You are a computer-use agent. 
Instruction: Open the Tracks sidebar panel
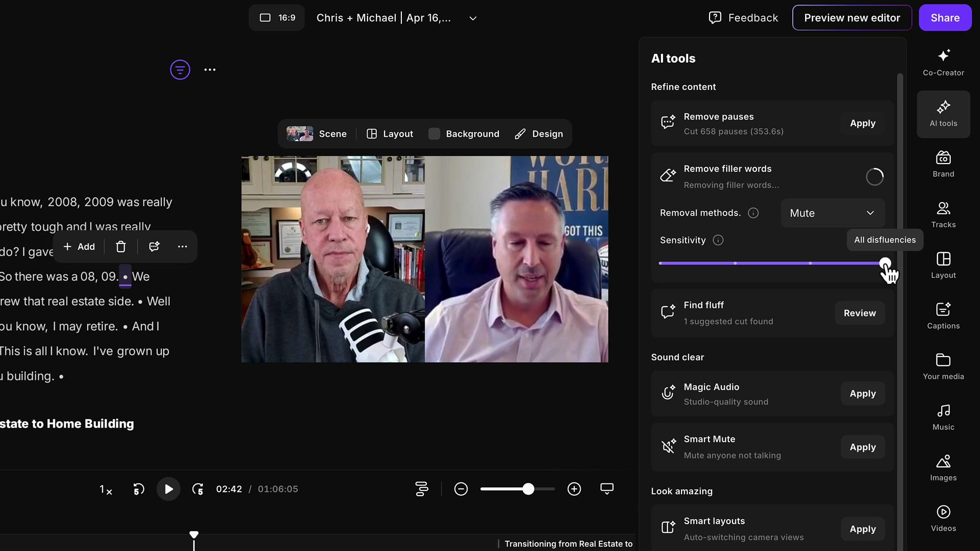click(x=943, y=215)
